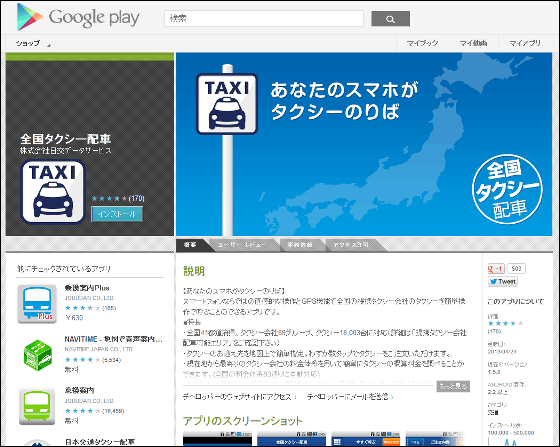Click the category link under カテゴリ
The width and height of the screenshot is (560, 447).
click(x=493, y=413)
